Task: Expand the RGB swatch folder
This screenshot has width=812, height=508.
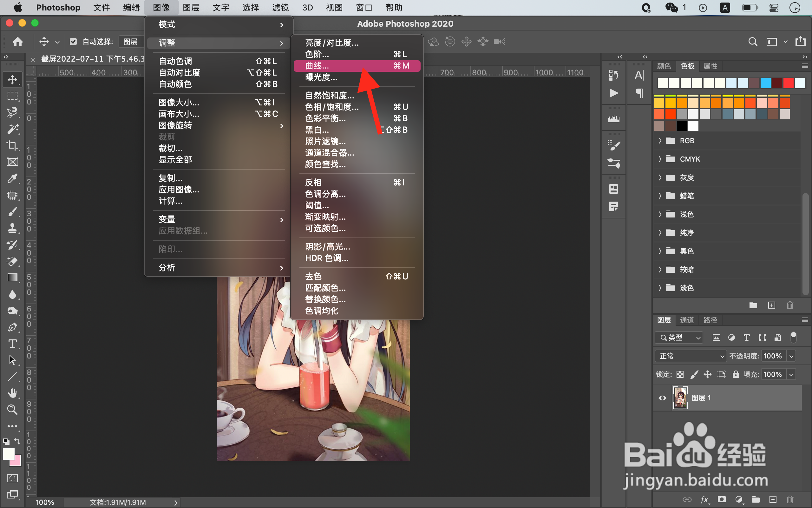Action: coord(660,141)
